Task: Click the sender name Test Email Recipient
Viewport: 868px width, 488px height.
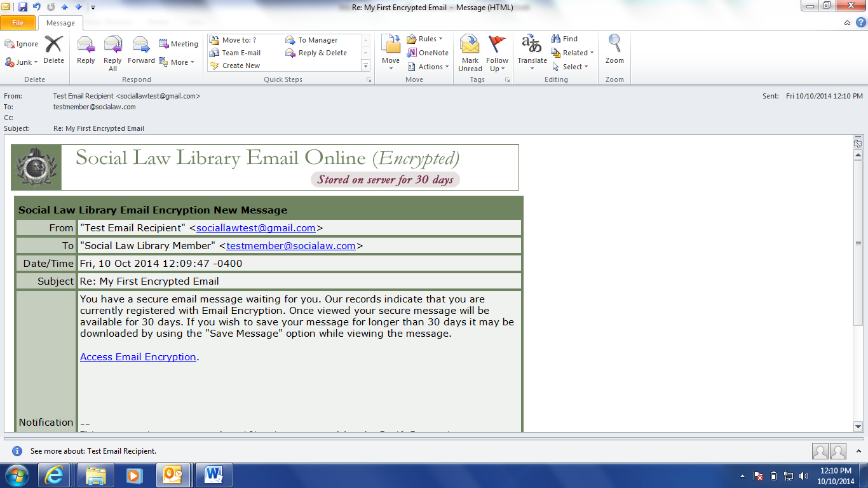Action: [83, 96]
